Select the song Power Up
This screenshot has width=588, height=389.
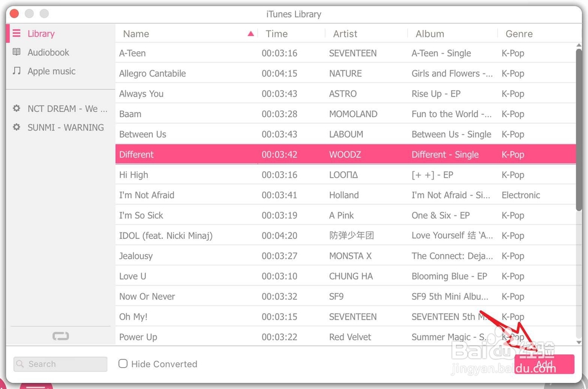coord(345,336)
